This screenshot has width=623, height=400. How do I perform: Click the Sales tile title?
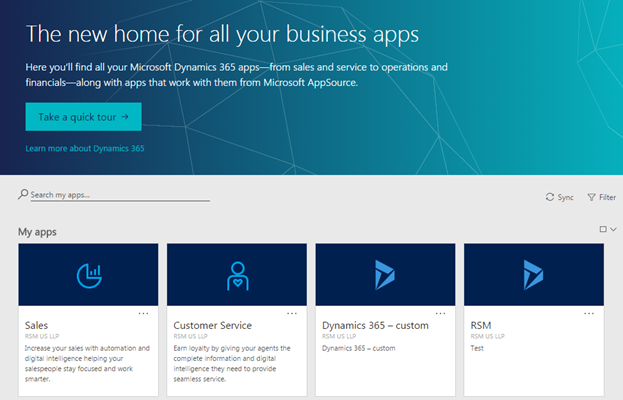point(37,325)
